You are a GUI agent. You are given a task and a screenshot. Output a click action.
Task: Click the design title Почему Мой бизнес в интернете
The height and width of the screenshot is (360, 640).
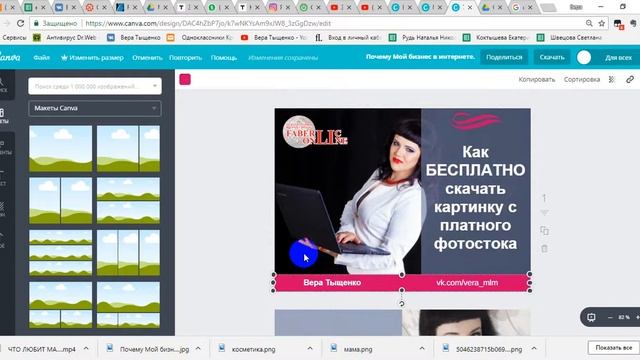(420, 57)
